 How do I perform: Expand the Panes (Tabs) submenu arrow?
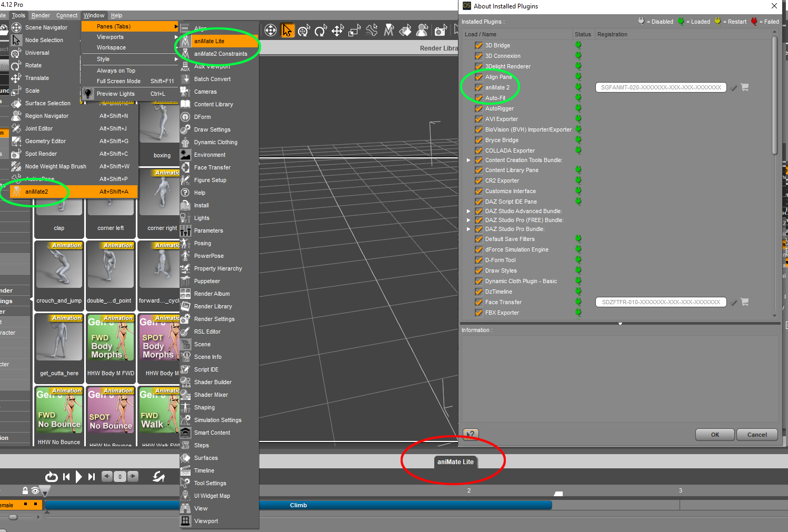click(x=176, y=26)
